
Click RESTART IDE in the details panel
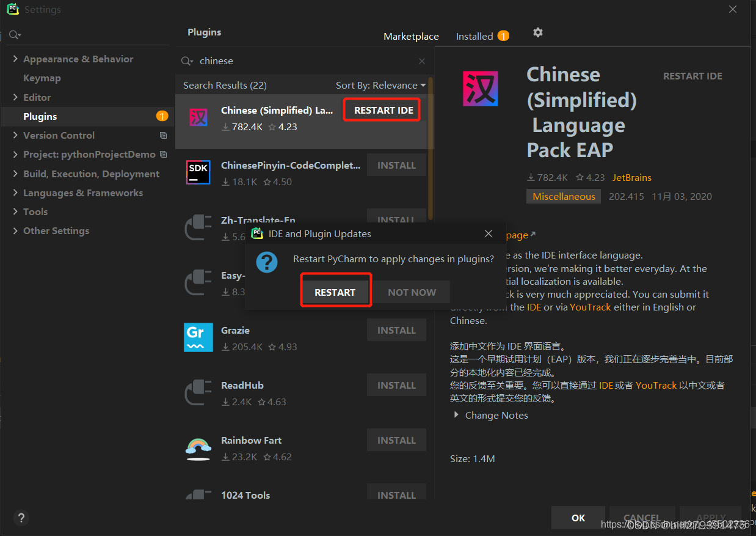click(x=692, y=76)
